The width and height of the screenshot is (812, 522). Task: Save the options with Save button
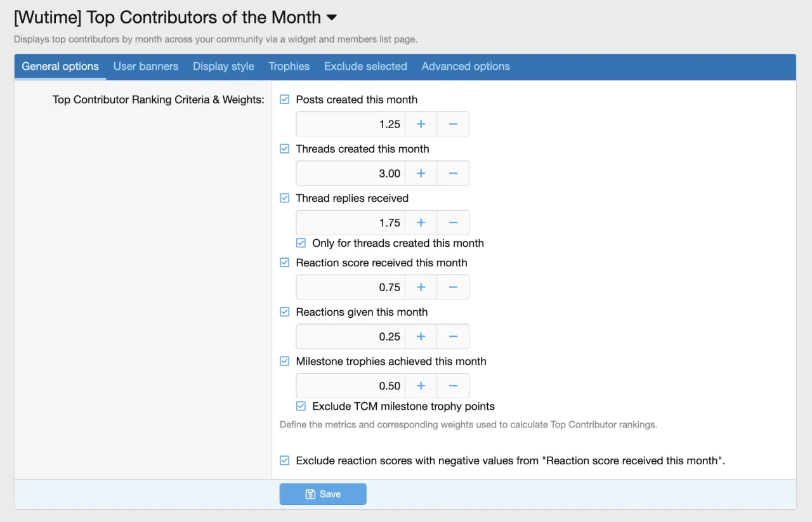click(x=323, y=494)
